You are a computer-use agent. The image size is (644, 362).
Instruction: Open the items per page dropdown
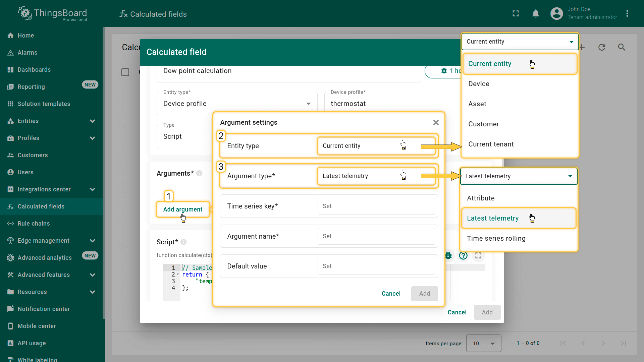point(483,343)
